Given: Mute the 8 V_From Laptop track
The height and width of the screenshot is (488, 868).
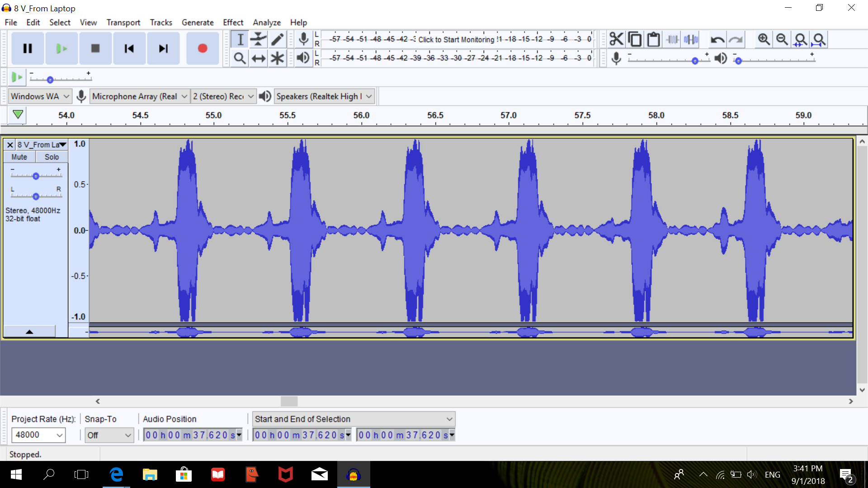Looking at the screenshot, I should click(x=20, y=157).
